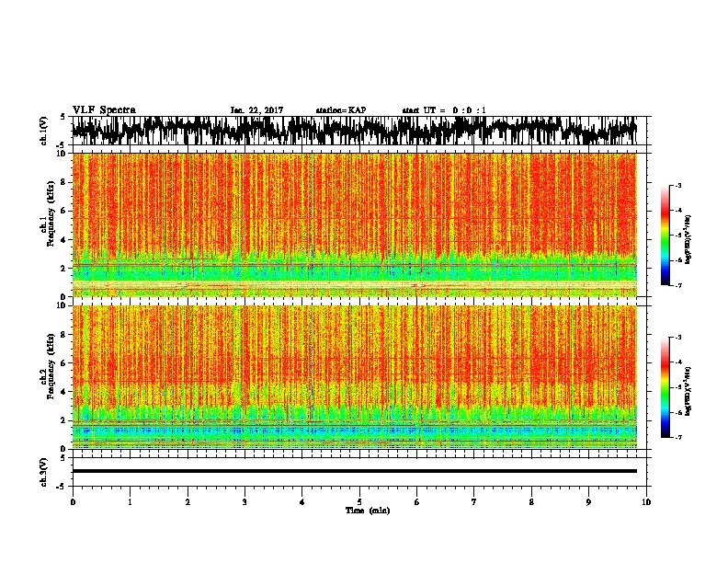The width and height of the screenshot is (728, 563).
Task: Click the flat black ch.3 trace line
Action: [x=355, y=471]
